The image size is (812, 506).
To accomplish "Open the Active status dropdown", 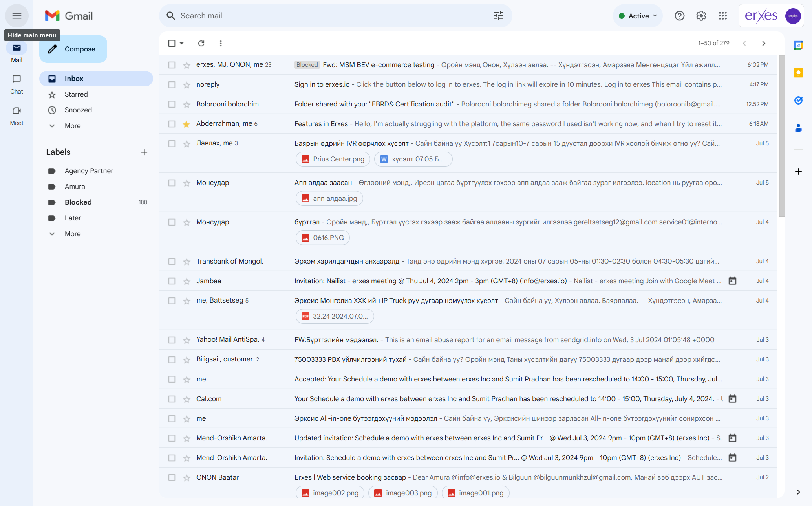I will [637, 16].
